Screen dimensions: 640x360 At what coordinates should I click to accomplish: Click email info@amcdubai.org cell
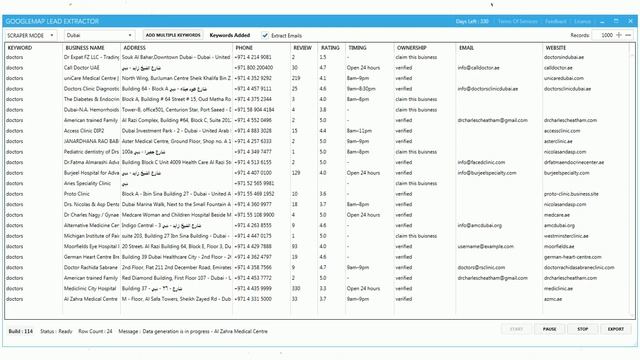[480, 225]
